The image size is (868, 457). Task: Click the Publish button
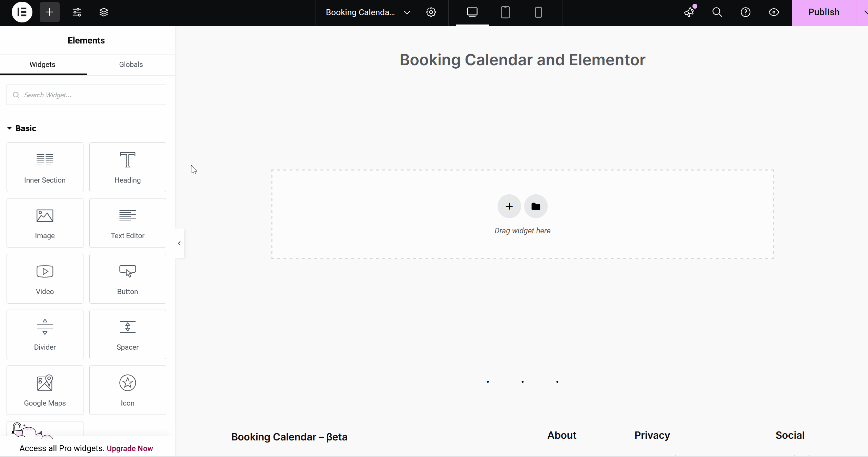point(824,12)
